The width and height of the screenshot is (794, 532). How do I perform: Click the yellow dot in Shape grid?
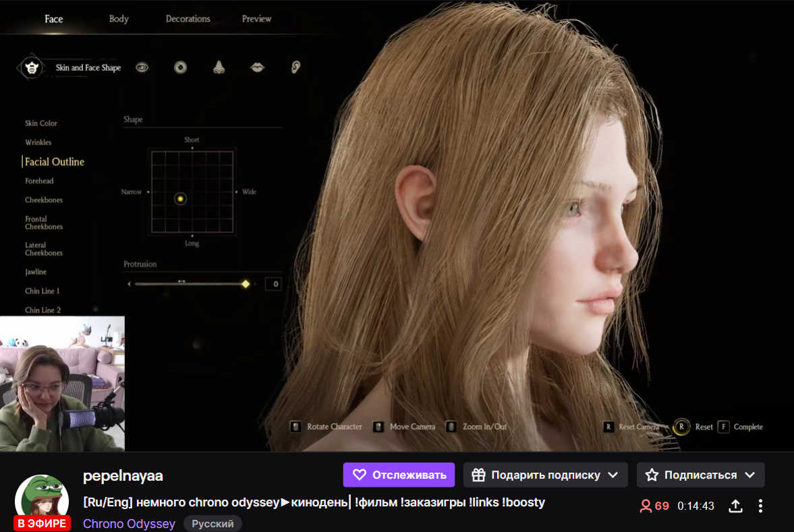pos(180,199)
